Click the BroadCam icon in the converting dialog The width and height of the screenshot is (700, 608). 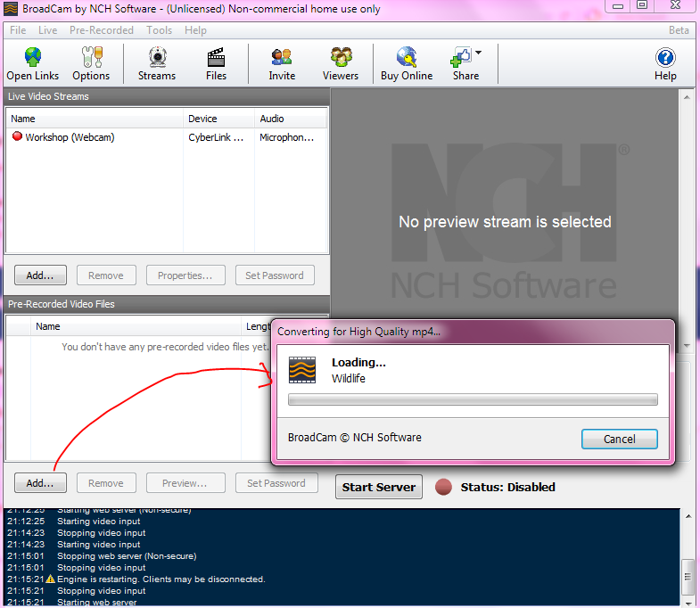point(302,370)
